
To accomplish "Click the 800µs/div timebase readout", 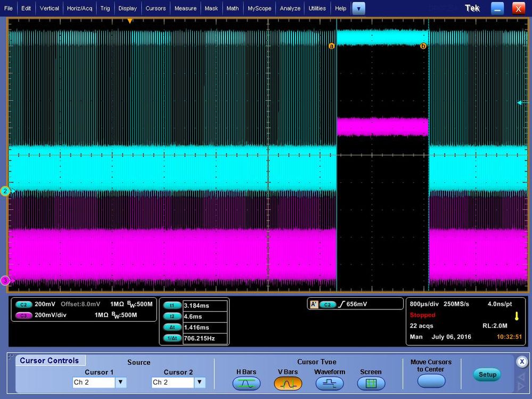I will [424, 304].
